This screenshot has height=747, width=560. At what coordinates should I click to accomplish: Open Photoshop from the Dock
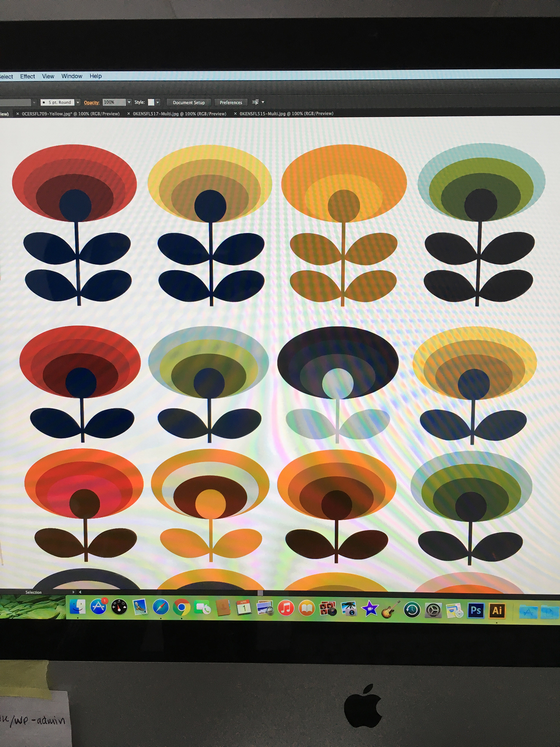click(x=476, y=610)
